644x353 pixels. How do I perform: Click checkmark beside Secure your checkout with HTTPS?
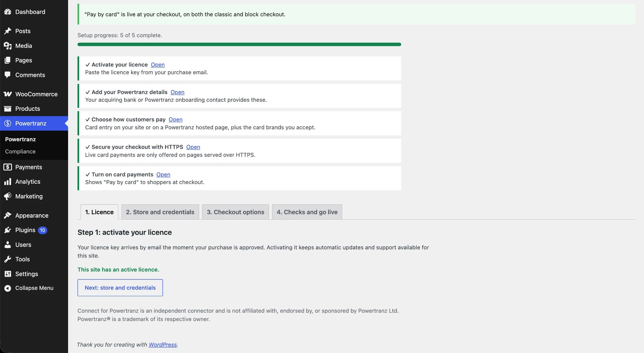tap(88, 147)
